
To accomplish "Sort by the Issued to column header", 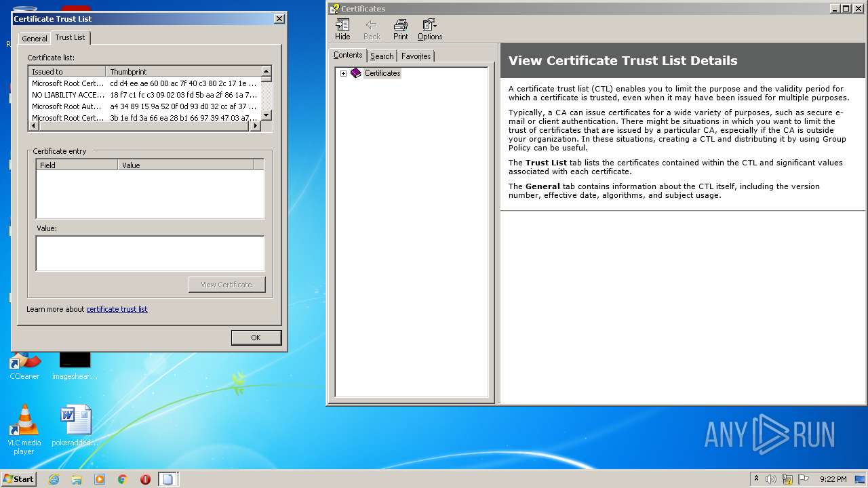I will (67, 71).
